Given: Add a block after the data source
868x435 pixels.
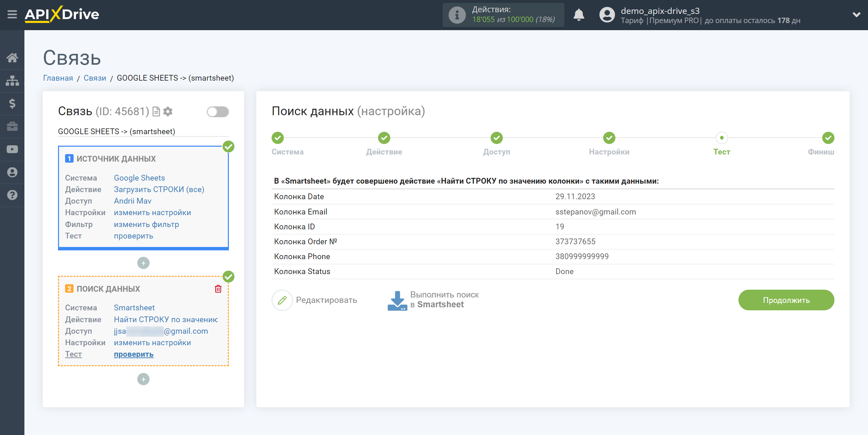Looking at the screenshot, I should click(143, 263).
